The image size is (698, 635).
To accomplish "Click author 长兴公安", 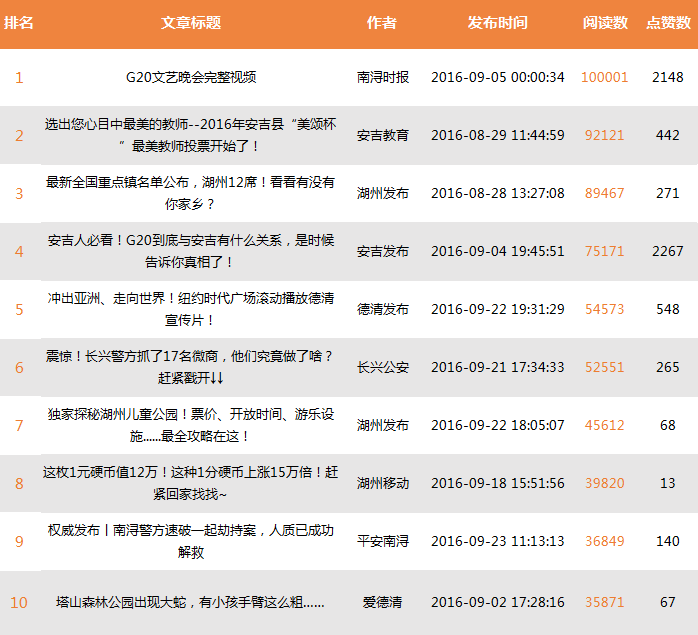I will click(383, 367).
